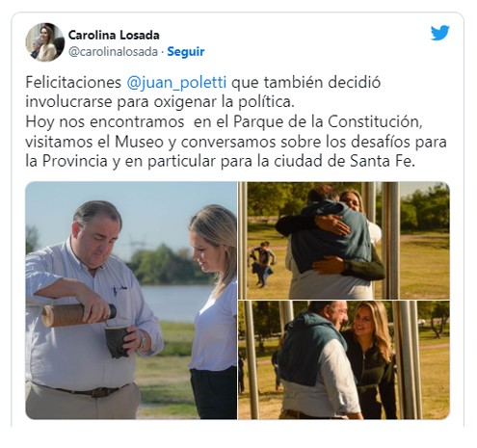
Task: Open the @carolinalosada handle
Action: coord(113,51)
